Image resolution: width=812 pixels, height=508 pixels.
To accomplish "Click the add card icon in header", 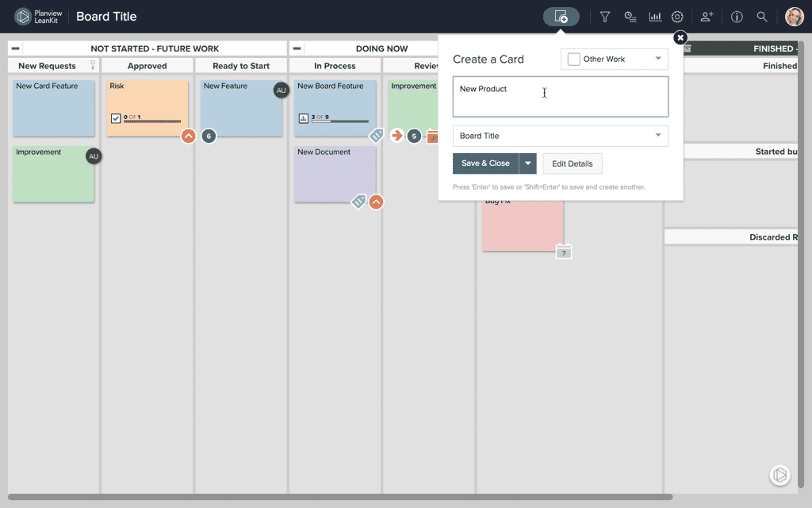I will point(561,17).
